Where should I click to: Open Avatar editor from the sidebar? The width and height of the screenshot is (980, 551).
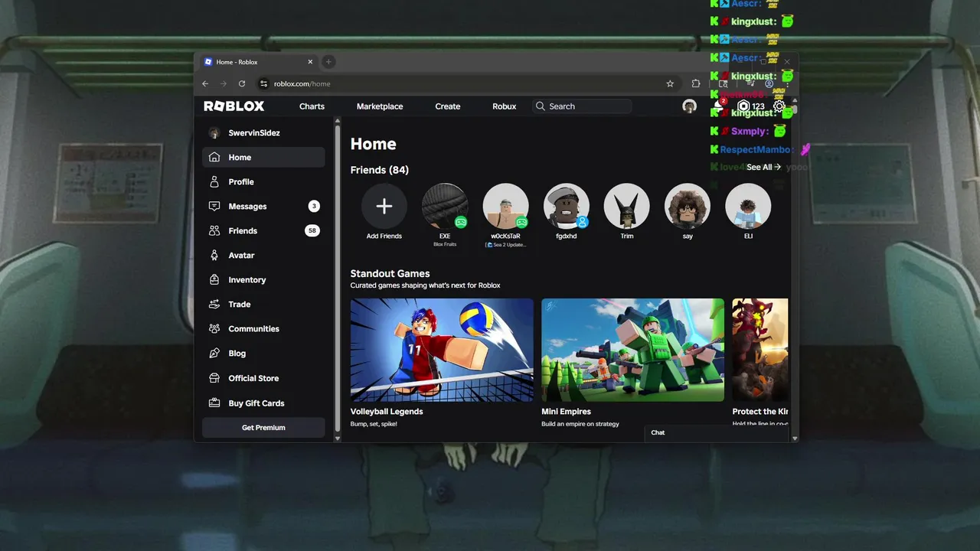tap(263, 255)
